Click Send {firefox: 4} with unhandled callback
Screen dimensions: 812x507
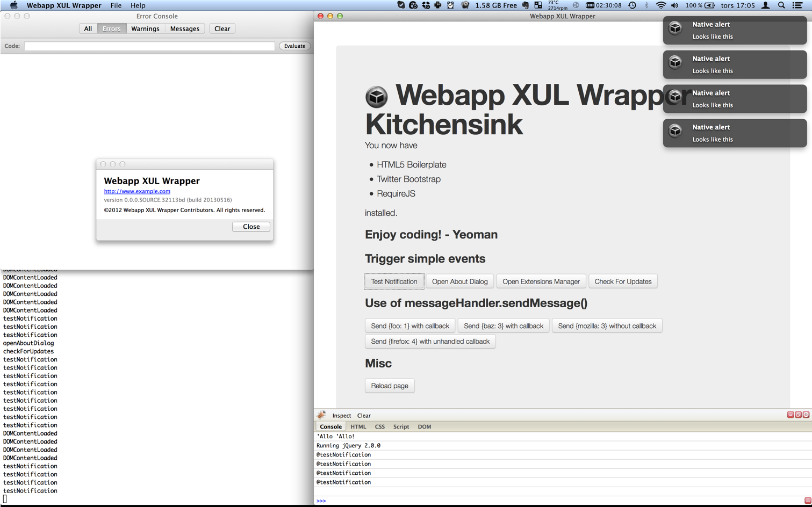(430, 342)
